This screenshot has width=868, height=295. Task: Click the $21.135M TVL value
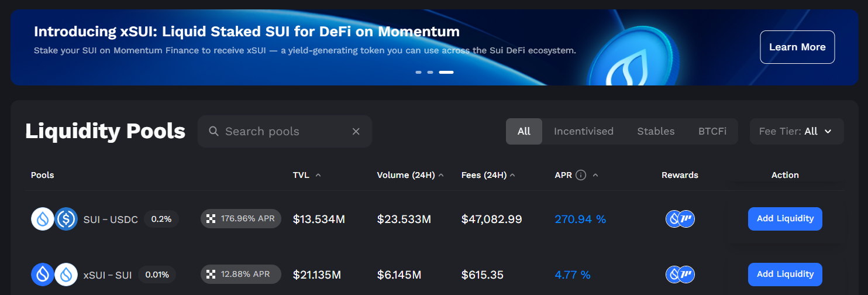click(317, 275)
